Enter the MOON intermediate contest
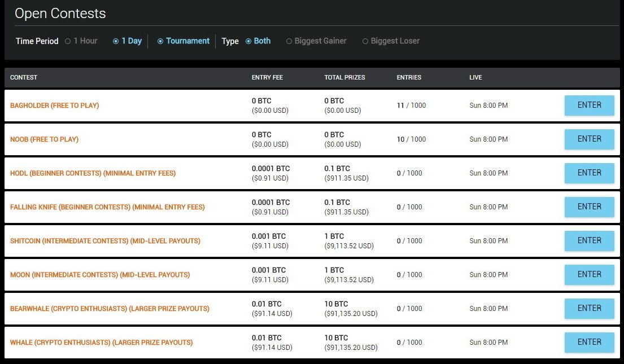 click(x=590, y=274)
